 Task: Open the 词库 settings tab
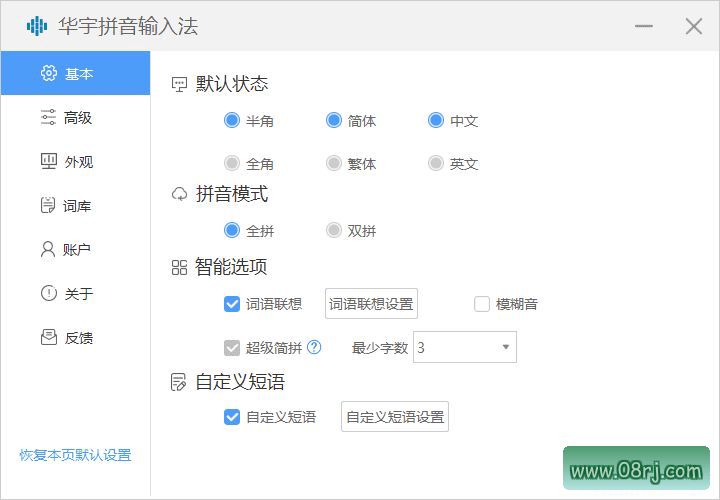pos(78,206)
